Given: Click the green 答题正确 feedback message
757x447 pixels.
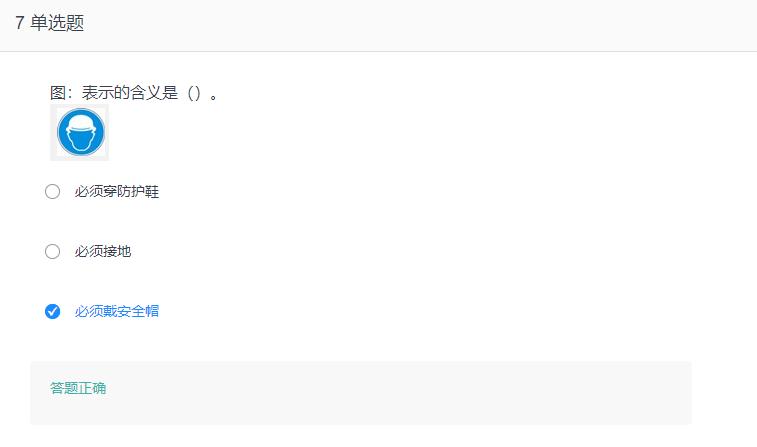Looking at the screenshot, I should [x=78, y=388].
